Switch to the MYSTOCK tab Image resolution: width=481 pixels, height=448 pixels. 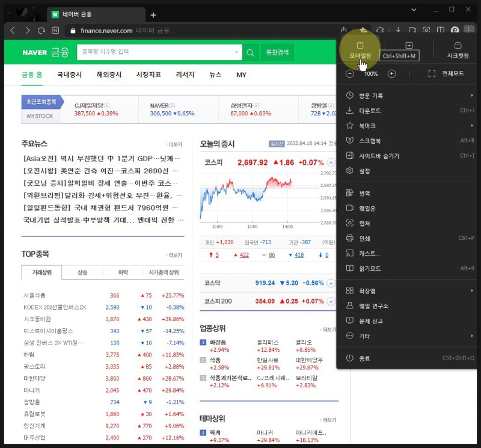click(40, 116)
